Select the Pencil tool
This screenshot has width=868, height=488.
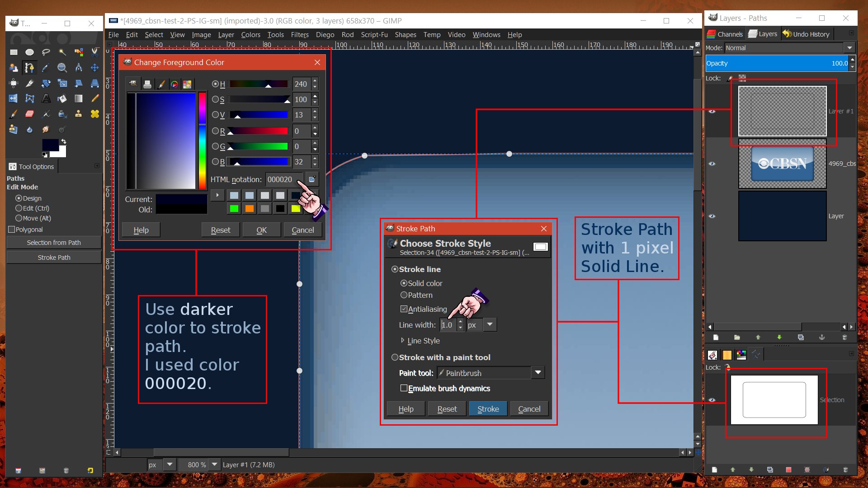[95, 99]
